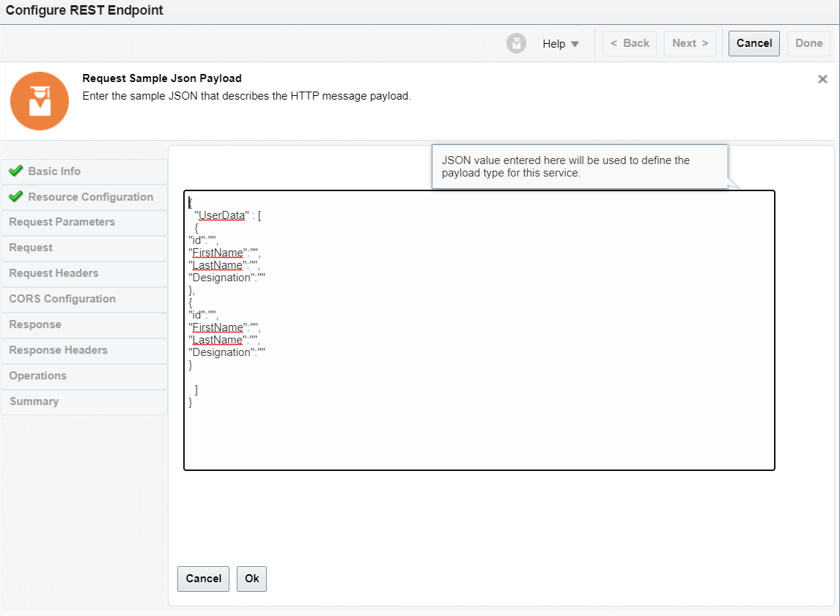Click the checkmark next to Resource Configuration
The image size is (840, 616).
17,197
